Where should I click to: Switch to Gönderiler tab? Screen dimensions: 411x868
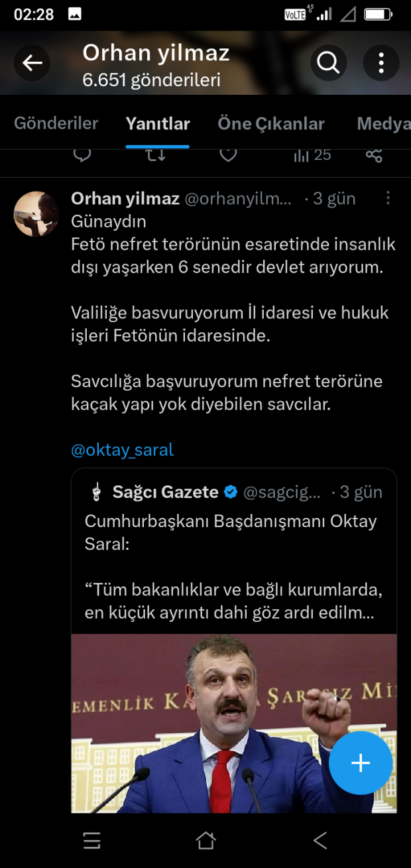(56, 123)
